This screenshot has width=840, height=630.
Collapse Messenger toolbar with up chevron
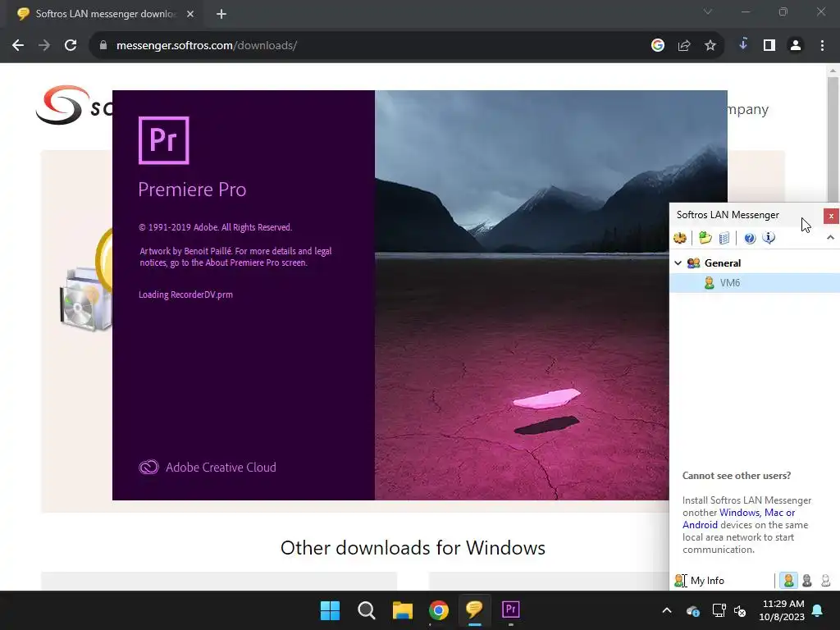pyautogui.click(x=830, y=237)
